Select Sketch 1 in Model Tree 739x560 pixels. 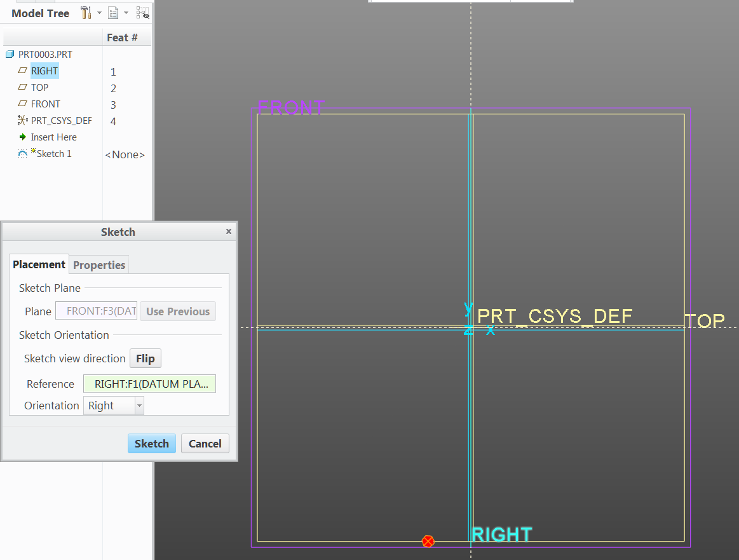pos(54,153)
